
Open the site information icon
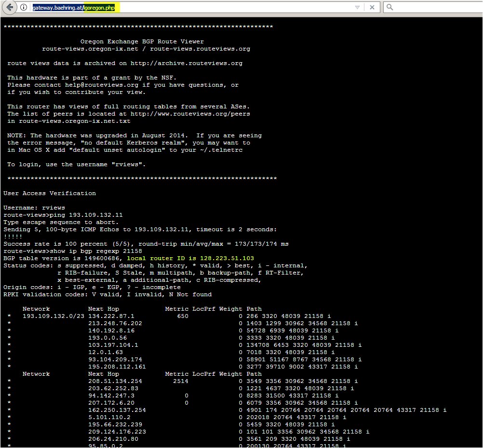point(23,7)
